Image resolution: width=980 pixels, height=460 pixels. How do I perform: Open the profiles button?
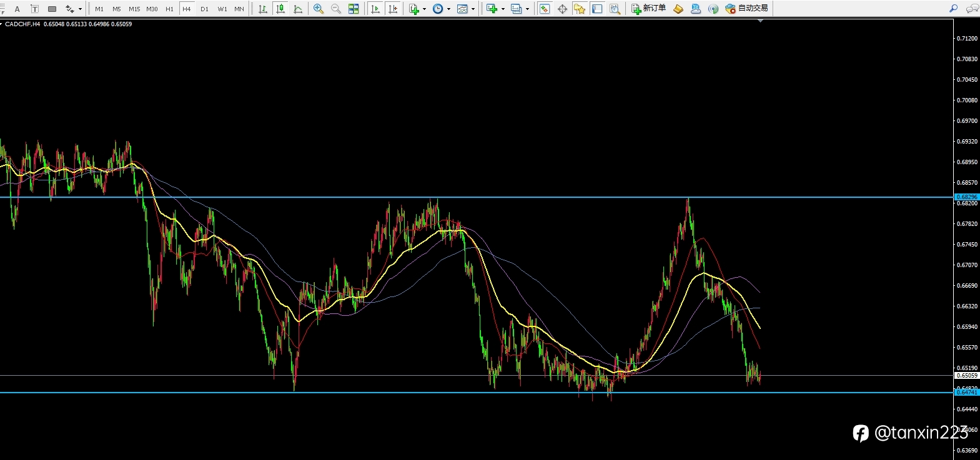[517, 9]
